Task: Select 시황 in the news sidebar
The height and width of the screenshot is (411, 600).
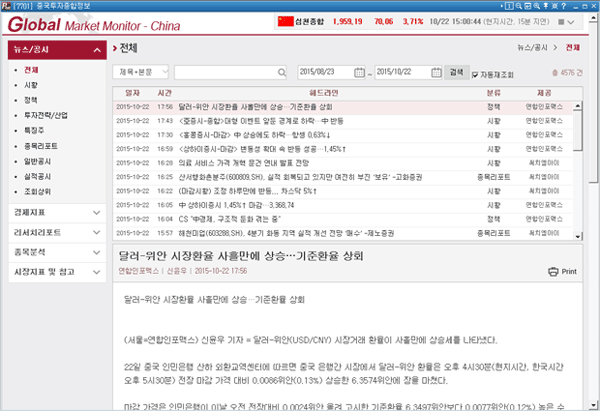Action: tap(30, 85)
